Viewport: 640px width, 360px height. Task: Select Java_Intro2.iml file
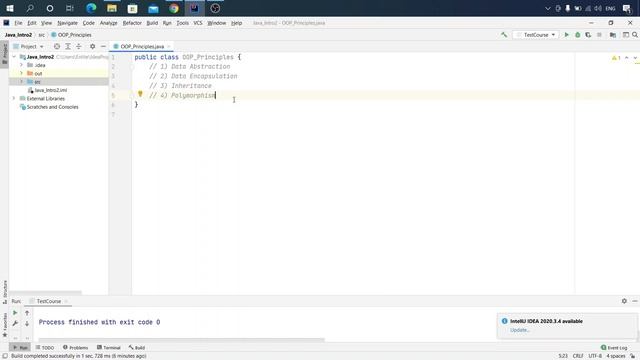(x=51, y=90)
